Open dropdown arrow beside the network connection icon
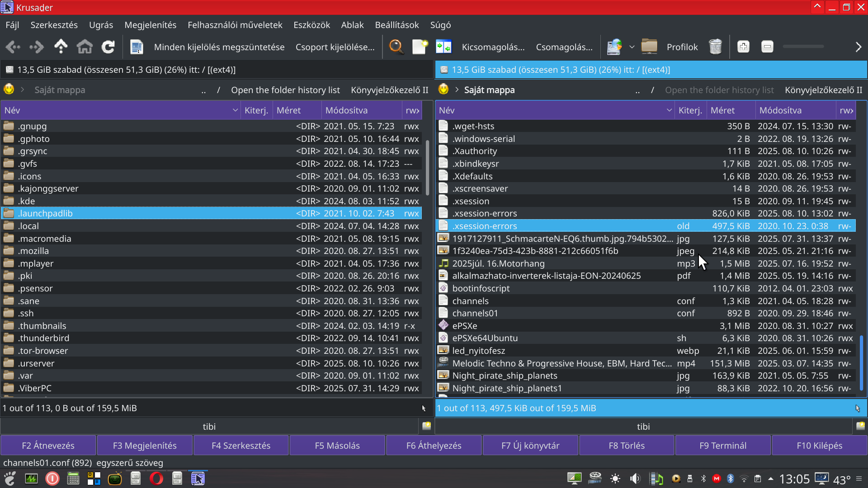This screenshot has width=868, height=488. pyautogui.click(x=632, y=47)
